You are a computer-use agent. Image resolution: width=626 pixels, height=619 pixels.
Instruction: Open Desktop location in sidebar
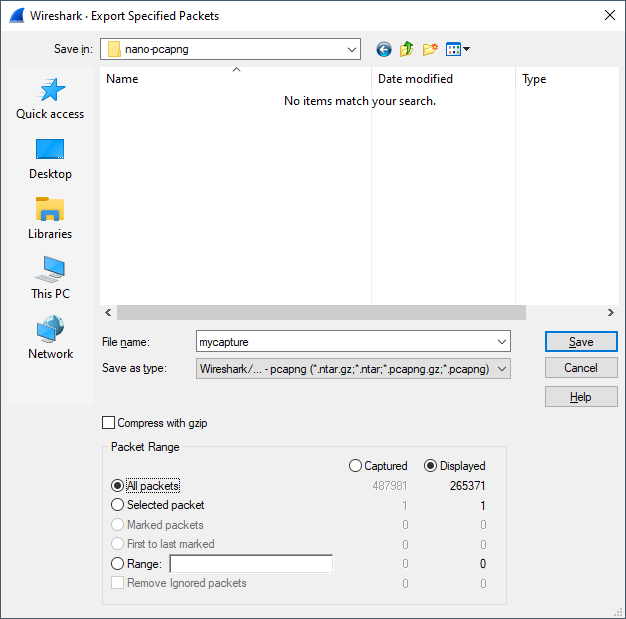[50, 159]
